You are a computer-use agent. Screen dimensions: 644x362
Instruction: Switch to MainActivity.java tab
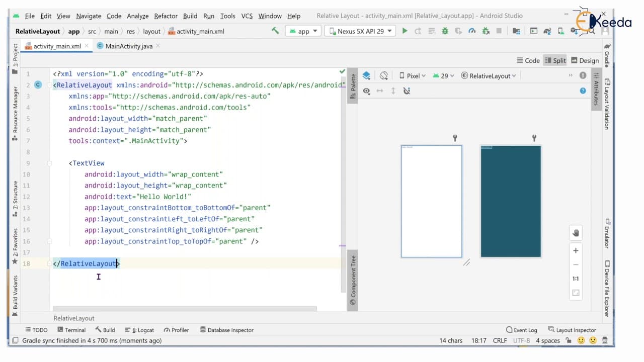(x=129, y=46)
